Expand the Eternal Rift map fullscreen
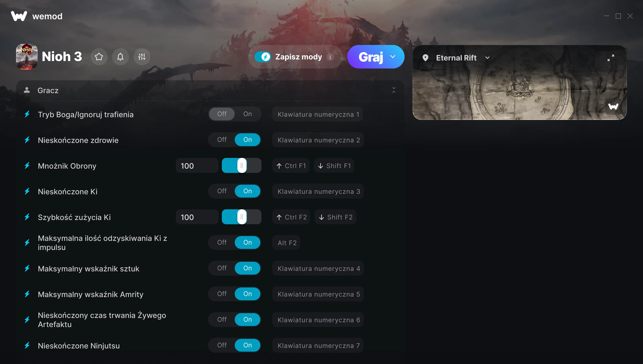This screenshot has width=643, height=364. pos(611,58)
